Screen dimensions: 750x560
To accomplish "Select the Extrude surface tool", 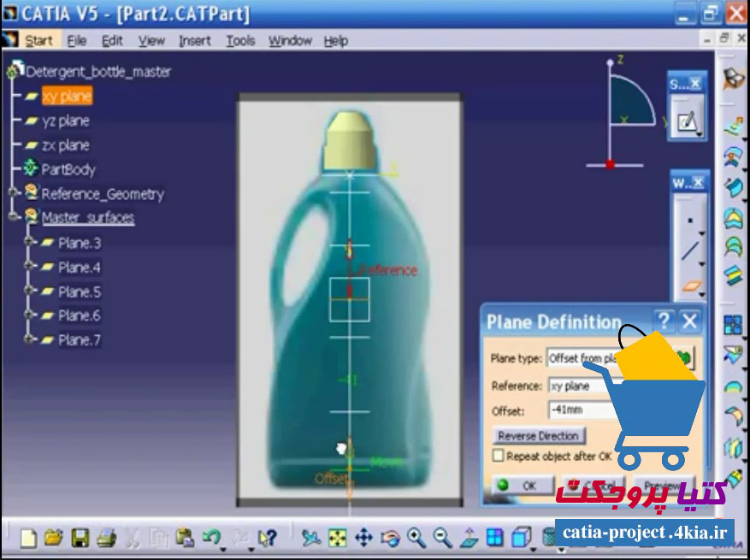I will pos(733,127).
